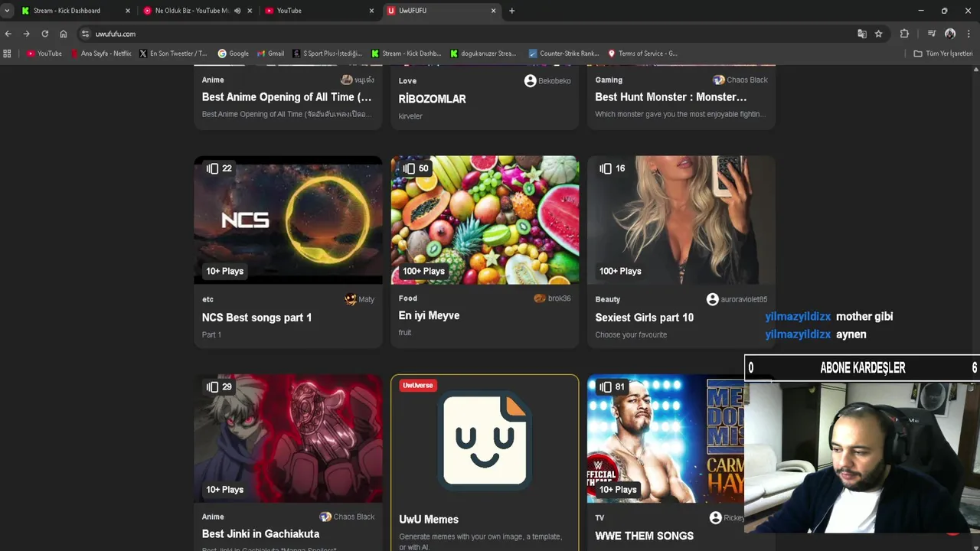
Task: Open media controls icon in toolbar
Action: (x=932, y=34)
